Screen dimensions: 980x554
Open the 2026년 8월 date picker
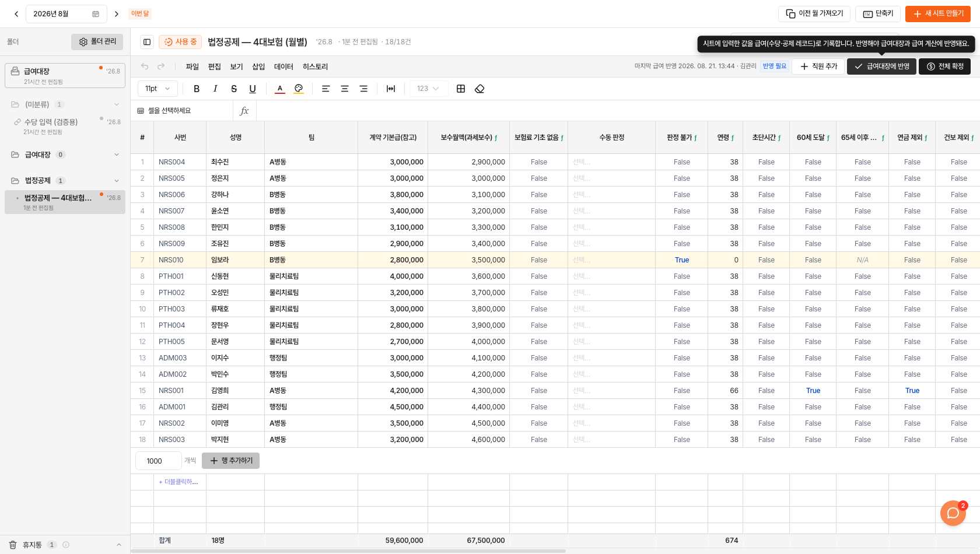coord(66,14)
